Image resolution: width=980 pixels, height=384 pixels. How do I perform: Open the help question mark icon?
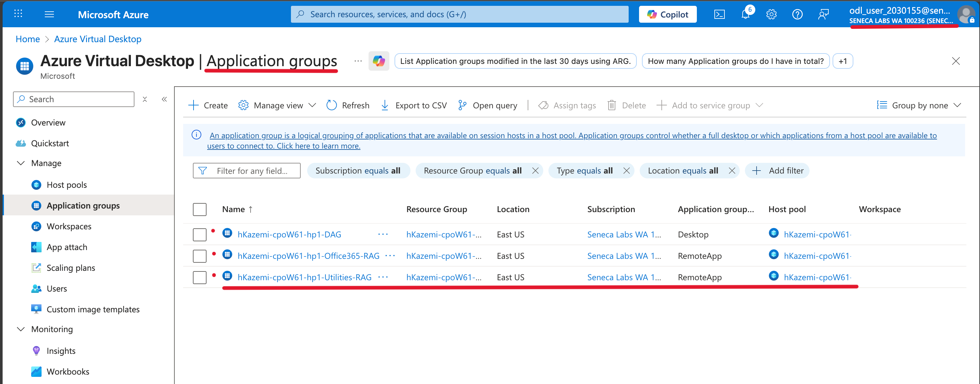click(797, 15)
